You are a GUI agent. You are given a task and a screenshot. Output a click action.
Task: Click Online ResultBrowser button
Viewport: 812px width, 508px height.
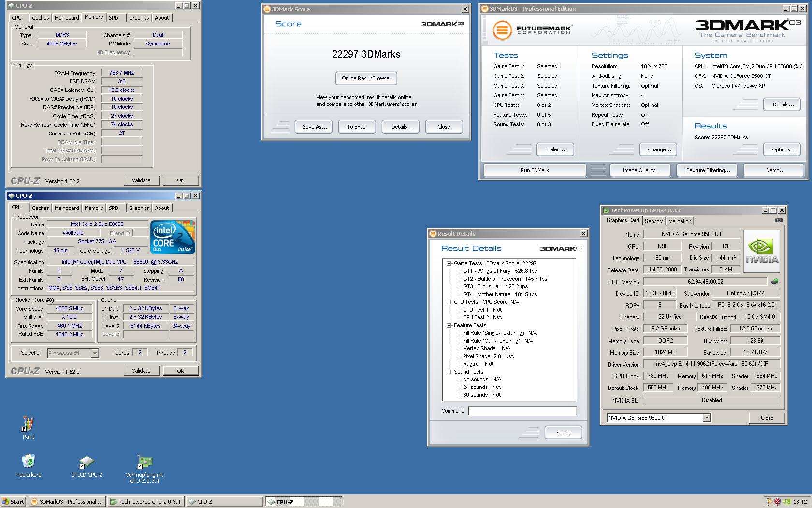[366, 78]
